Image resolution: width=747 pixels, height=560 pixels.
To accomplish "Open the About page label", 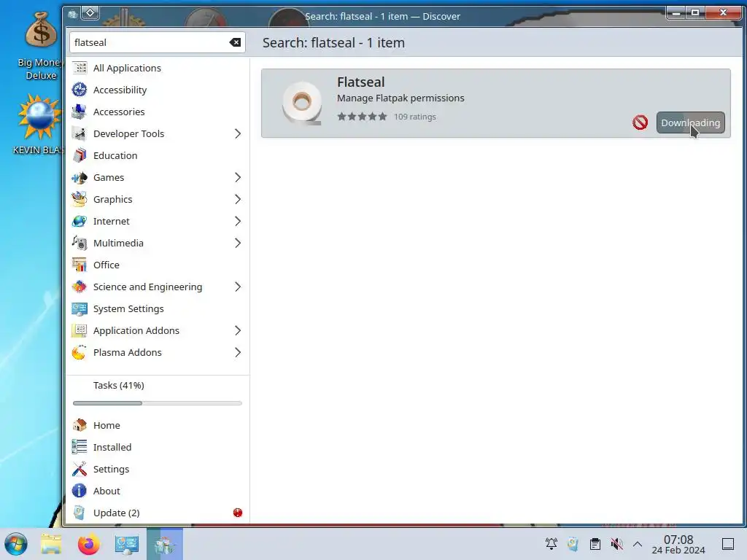I will point(107,491).
